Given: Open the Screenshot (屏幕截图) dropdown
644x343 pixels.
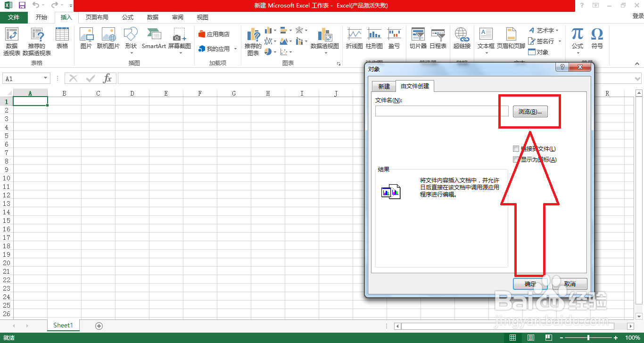Looking at the screenshot, I should tap(180, 53).
